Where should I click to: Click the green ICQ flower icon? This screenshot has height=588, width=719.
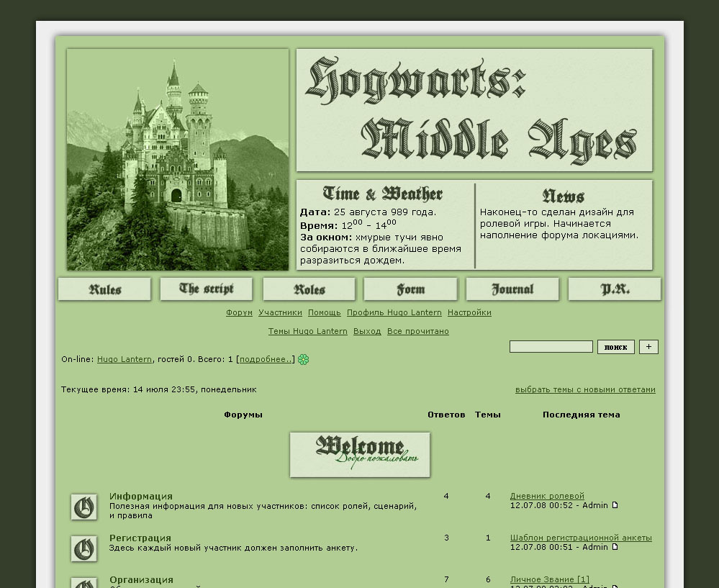(303, 359)
